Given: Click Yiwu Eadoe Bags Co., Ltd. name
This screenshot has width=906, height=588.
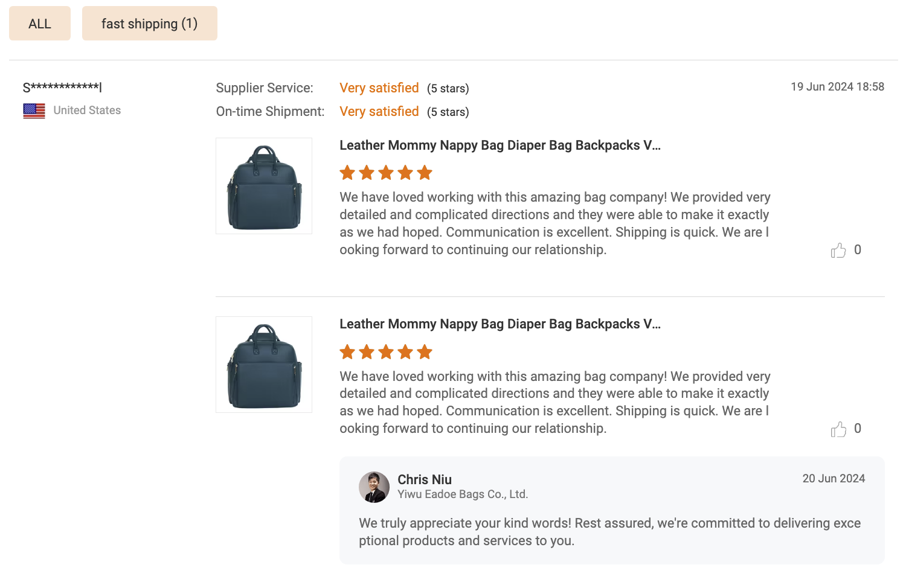Looking at the screenshot, I should 462,494.
